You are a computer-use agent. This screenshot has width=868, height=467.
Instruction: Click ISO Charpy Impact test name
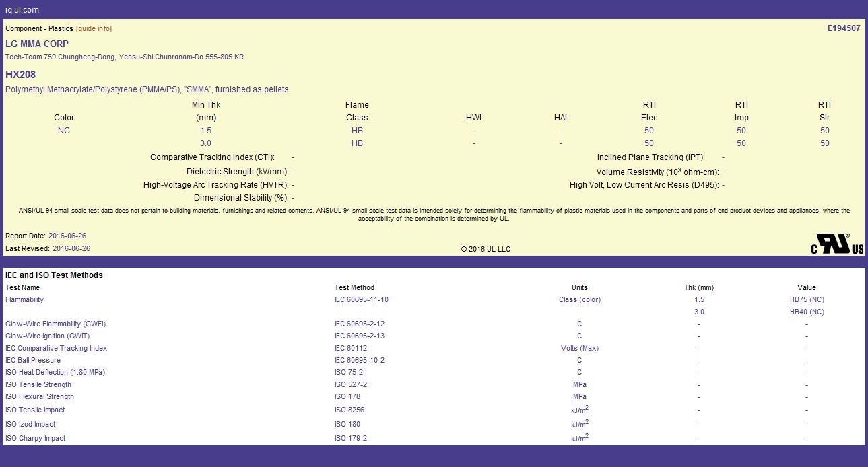[36, 438]
